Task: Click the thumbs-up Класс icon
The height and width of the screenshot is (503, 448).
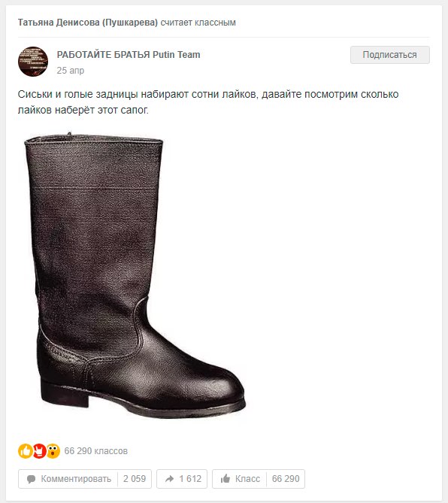Action: pos(226,479)
